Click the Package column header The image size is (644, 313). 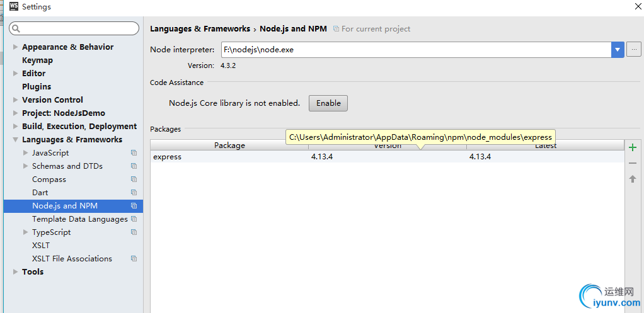point(229,145)
